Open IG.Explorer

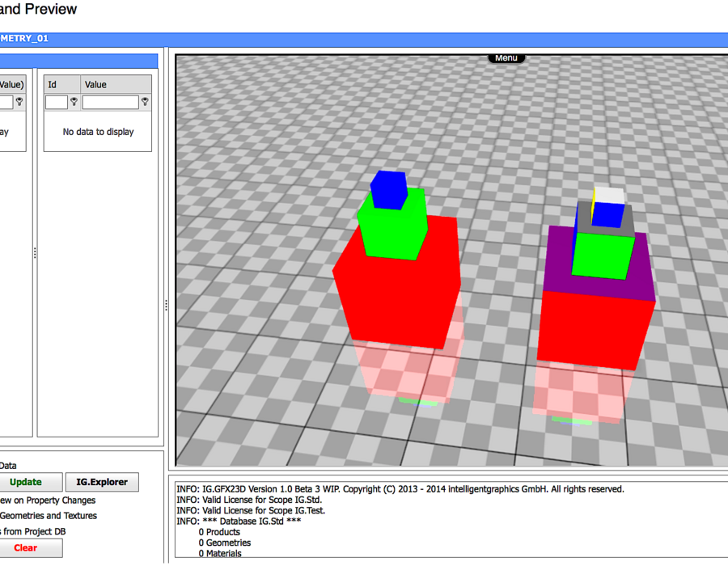click(x=102, y=482)
